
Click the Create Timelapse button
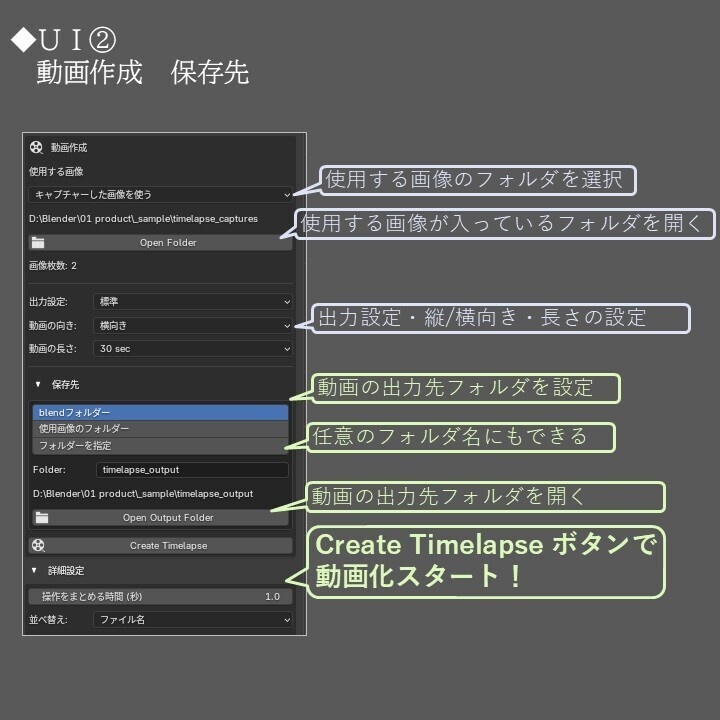160,546
